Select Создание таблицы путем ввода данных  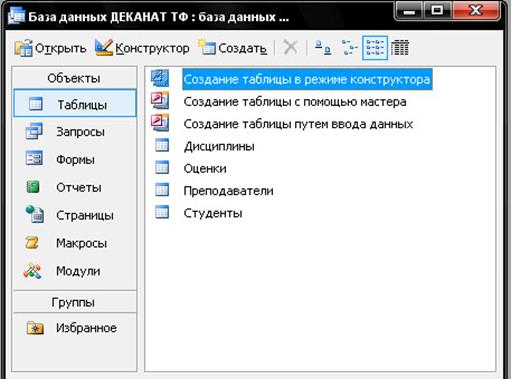298,124
